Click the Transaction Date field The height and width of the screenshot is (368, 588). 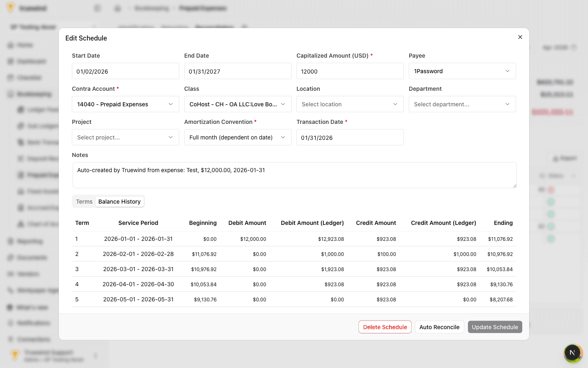coord(350,137)
